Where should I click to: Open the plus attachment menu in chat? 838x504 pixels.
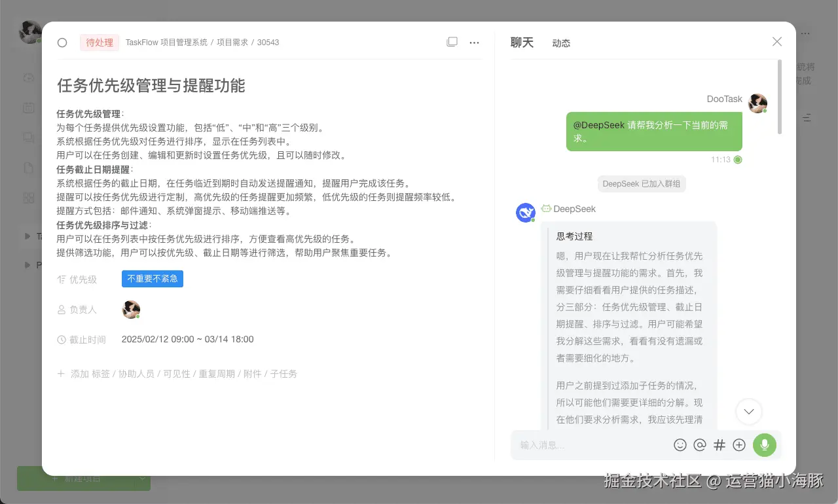click(x=739, y=445)
